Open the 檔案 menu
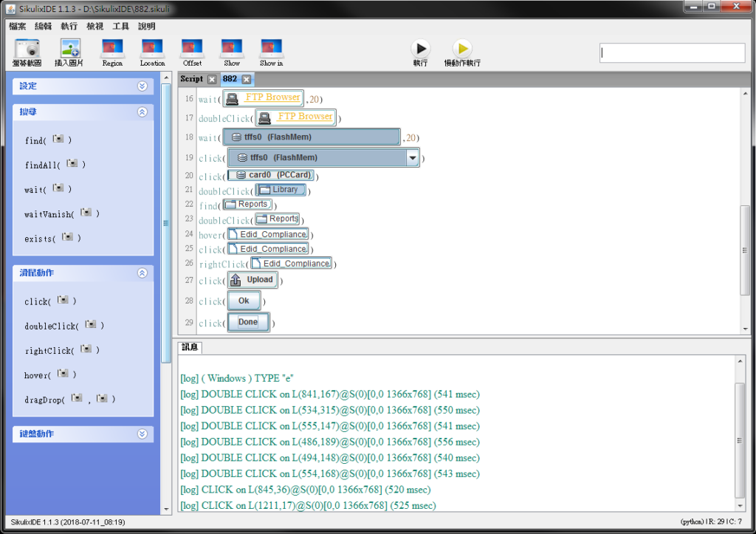The width and height of the screenshot is (756, 534). click(x=18, y=26)
